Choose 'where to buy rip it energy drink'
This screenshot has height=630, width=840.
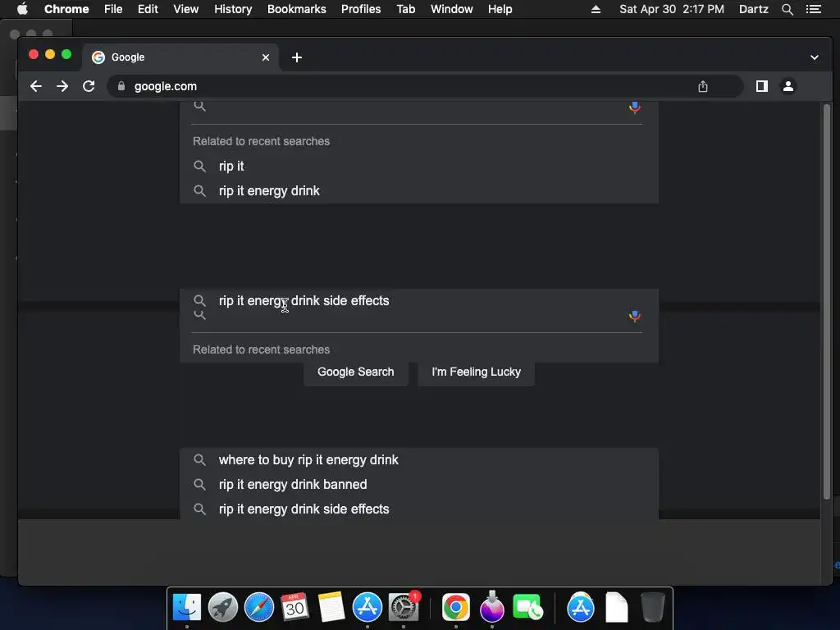coord(419,459)
